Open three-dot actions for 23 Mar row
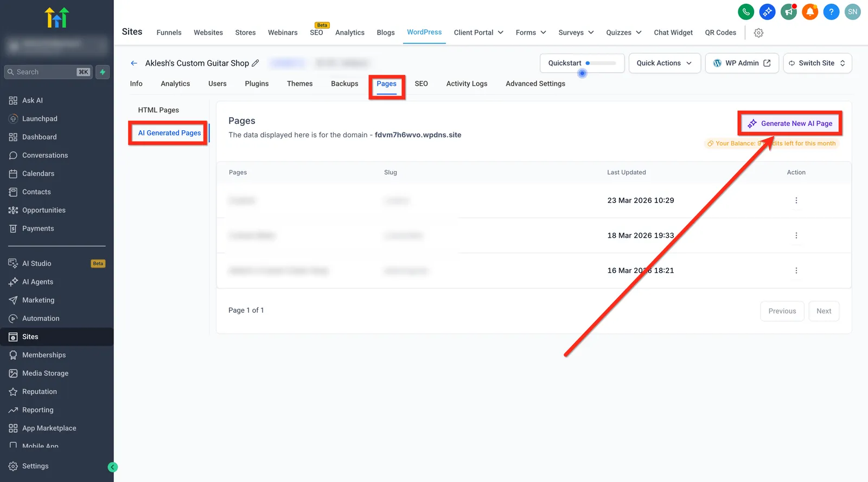The image size is (868, 482). (796, 200)
